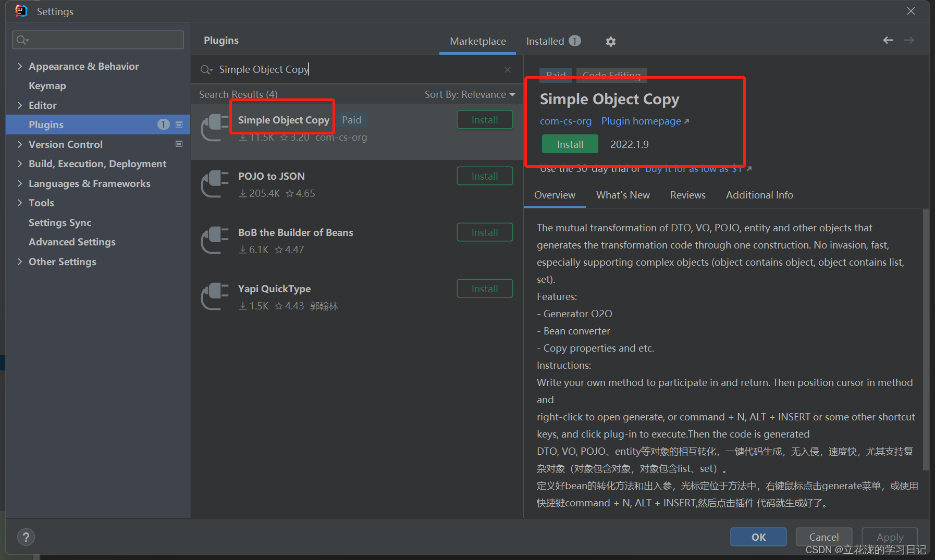Click the project-level icon beside Plugins
The height and width of the screenshot is (560, 935).
coord(179,125)
